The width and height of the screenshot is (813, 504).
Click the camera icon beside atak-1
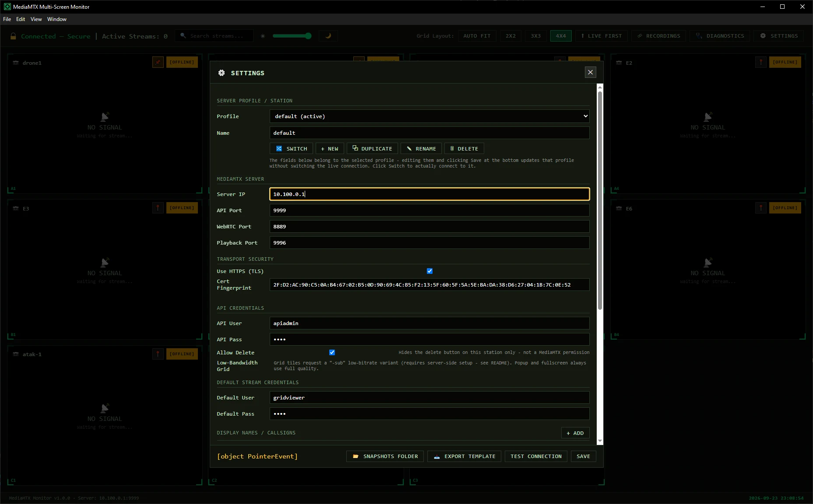pyautogui.click(x=16, y=354)
